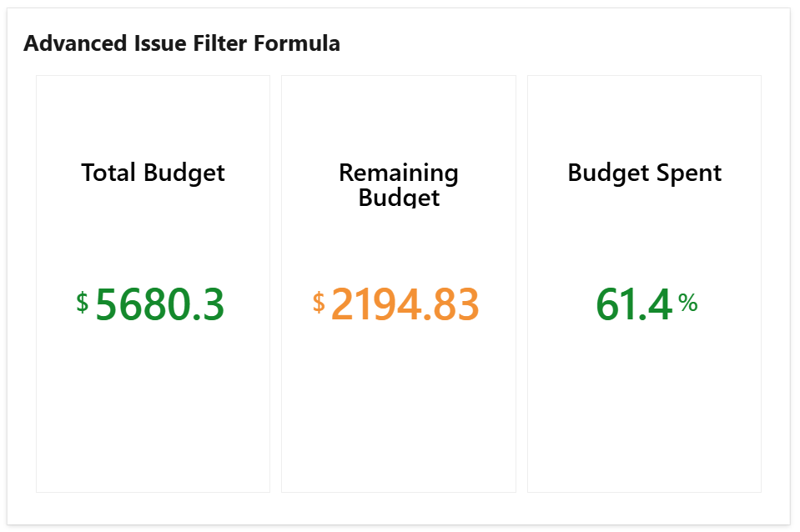Select the Budget Spent value 61.4

click(634, 304)
